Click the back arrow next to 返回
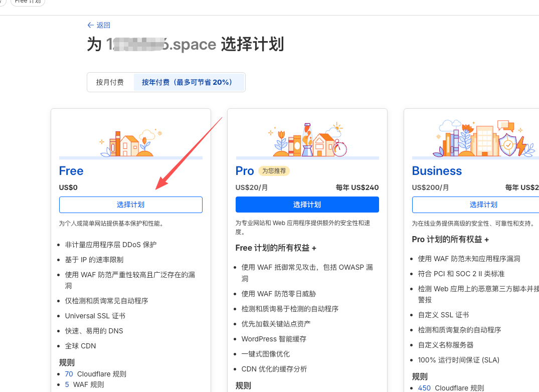539x392 pixels. coord(90,25)
